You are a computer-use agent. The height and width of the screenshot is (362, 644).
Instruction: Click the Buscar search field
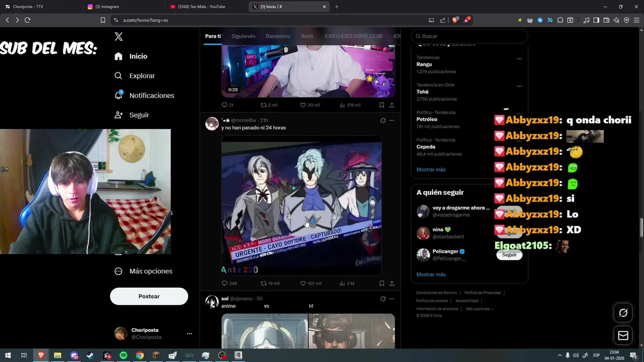(469, 36)
